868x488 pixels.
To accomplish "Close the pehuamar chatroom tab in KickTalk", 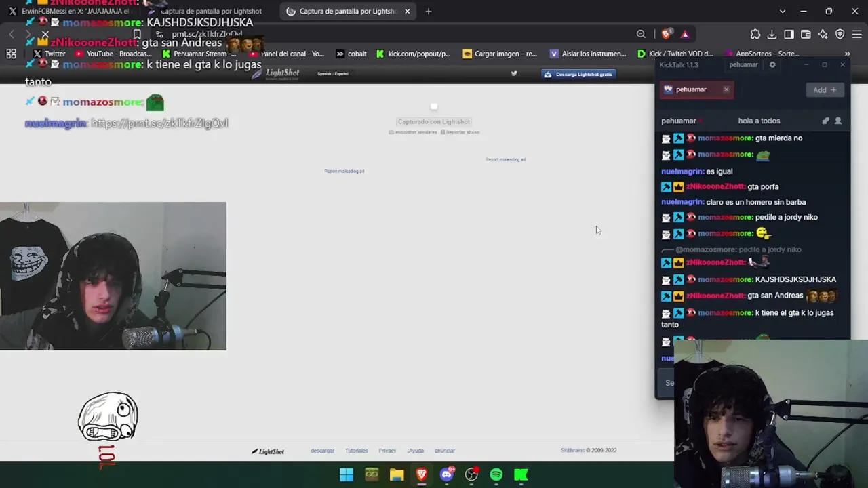I will tap(726, 89).
